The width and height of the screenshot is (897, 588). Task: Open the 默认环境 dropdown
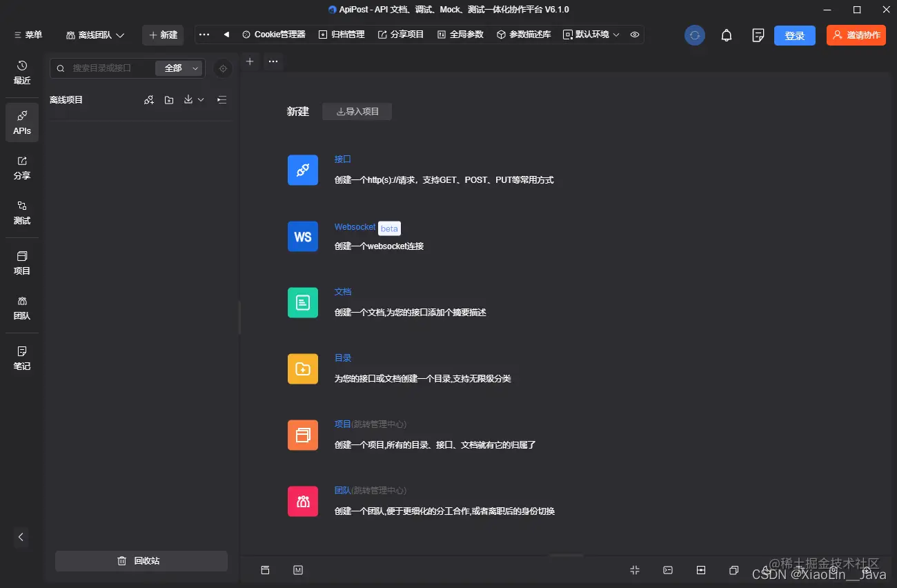point(591,34)
